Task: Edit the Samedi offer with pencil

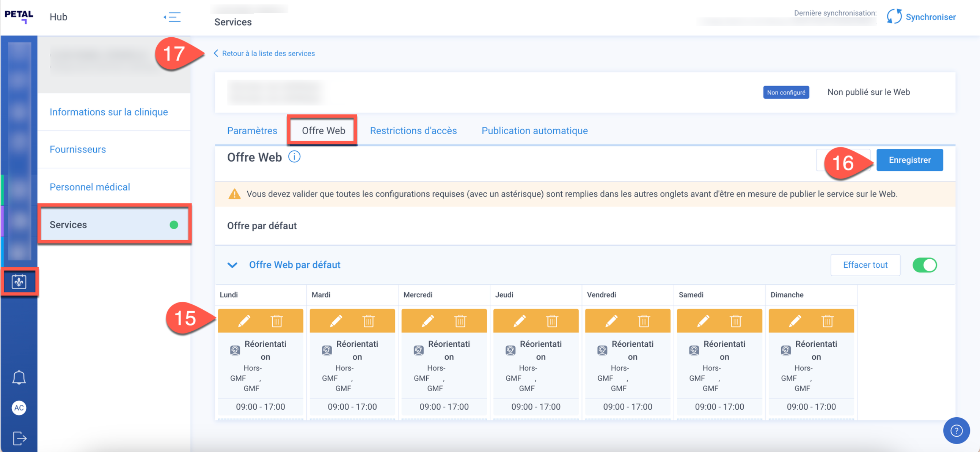Action: click(703, 321)
